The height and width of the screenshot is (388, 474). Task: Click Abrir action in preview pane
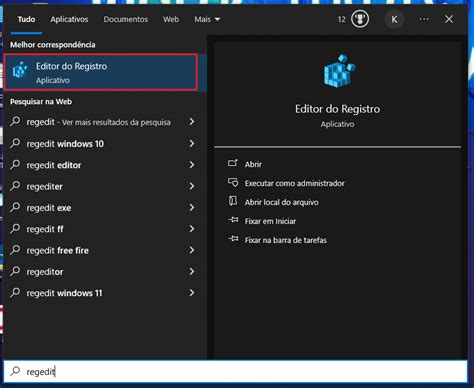(x=253, y=164)
